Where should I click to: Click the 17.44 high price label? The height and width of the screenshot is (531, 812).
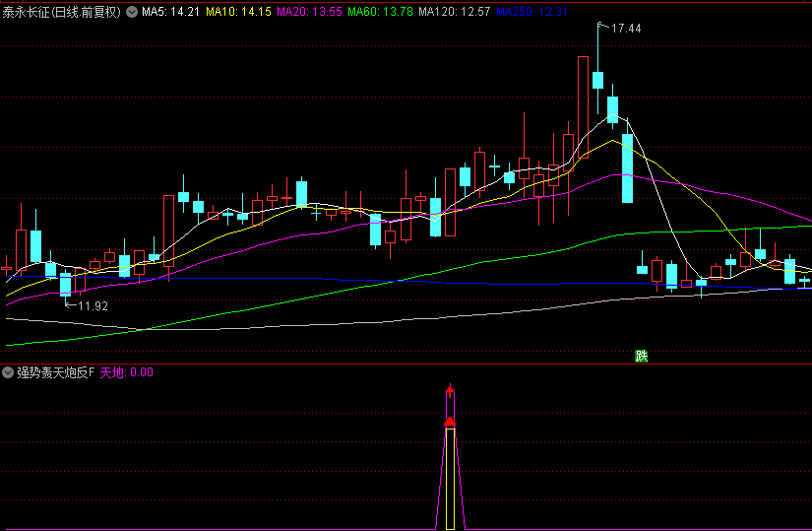click(x=626, y=29)
